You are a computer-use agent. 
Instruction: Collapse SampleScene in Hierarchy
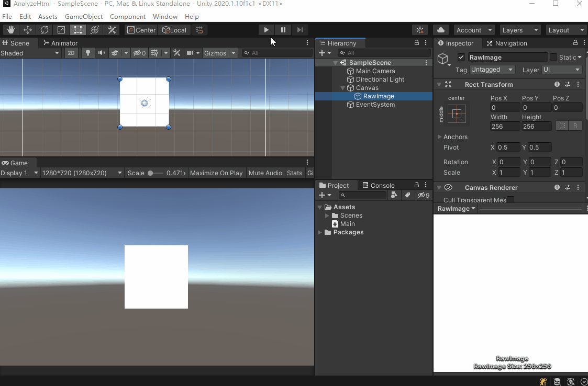[335, 63]
